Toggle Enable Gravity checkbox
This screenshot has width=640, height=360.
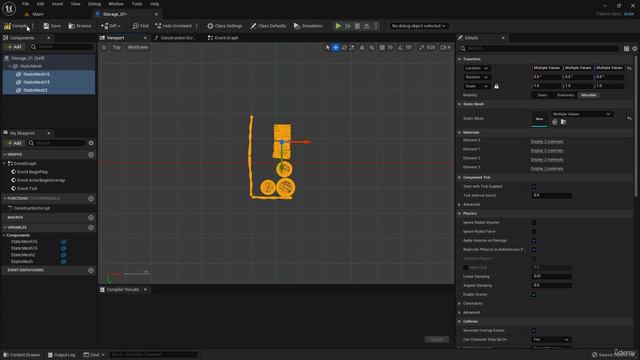534,294
